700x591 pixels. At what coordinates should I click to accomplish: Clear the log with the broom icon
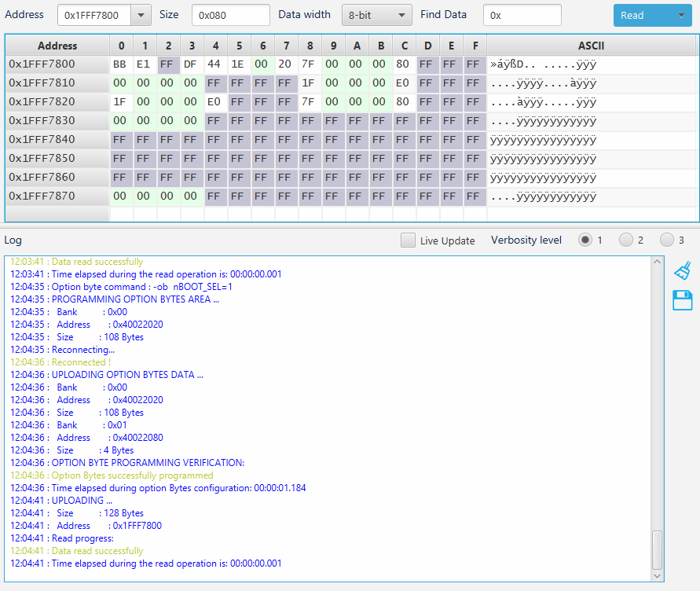(x=682, y=270)
